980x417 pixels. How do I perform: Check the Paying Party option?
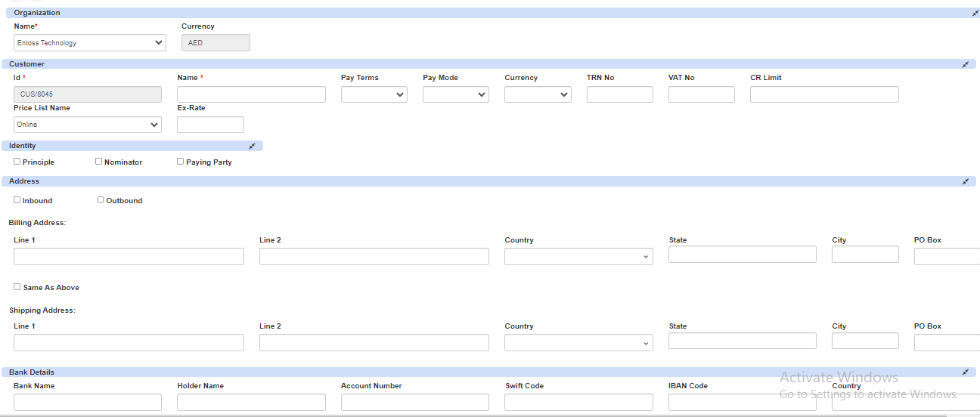coord(181,162)
